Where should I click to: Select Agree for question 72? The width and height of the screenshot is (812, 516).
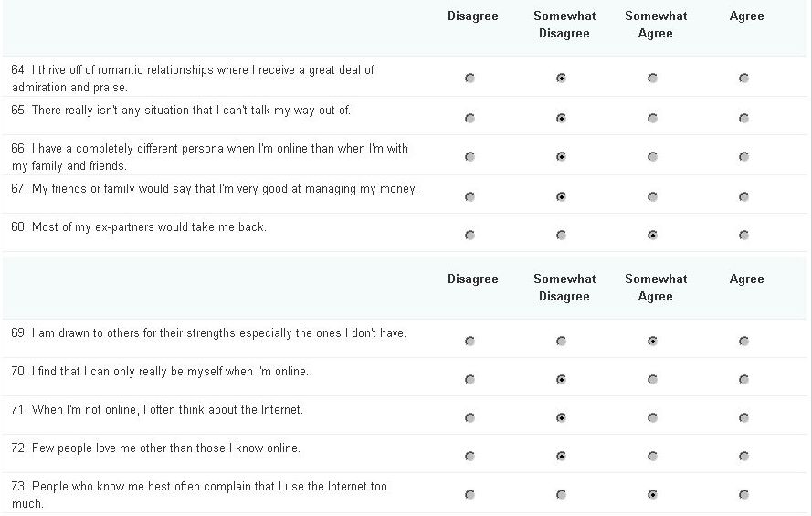coord(743,456)
